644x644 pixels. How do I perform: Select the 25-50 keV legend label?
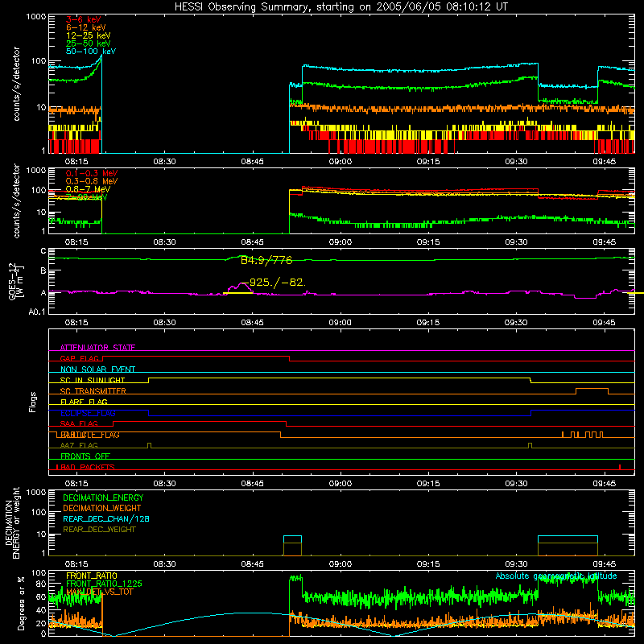(x=88, y=43)
